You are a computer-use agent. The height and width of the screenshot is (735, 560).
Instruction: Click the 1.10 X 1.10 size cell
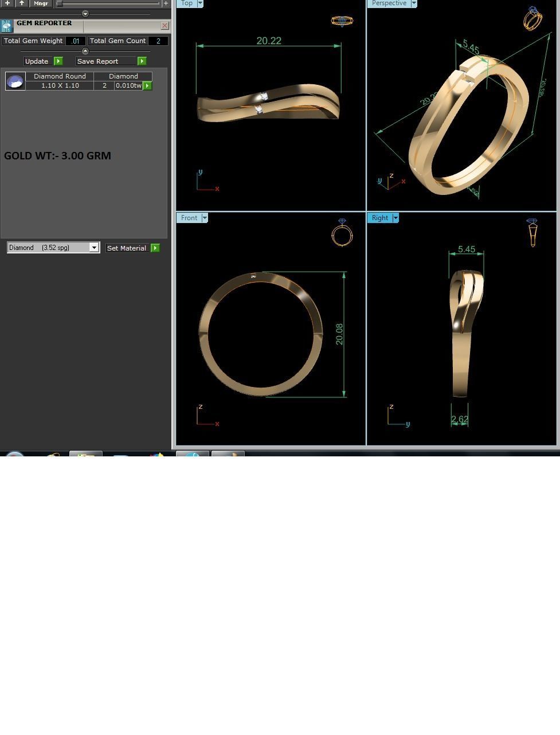click(60, 85)
